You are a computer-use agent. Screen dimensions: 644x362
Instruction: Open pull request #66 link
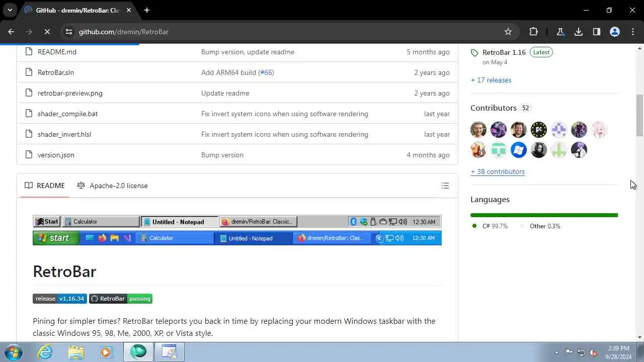(266, 72)
